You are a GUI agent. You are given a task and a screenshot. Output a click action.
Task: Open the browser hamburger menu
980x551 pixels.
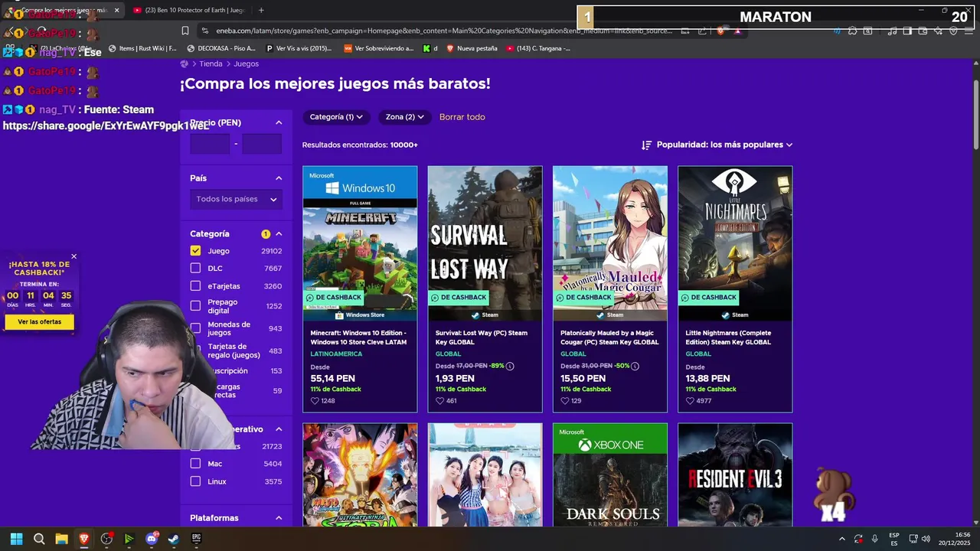tap(968, 31)
